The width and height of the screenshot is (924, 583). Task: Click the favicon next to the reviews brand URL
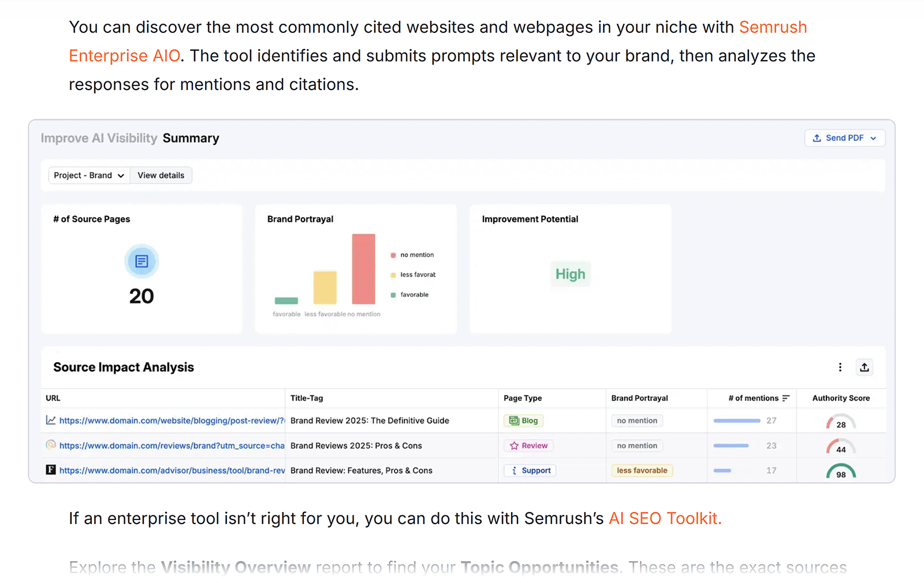[x=51, y=445]
